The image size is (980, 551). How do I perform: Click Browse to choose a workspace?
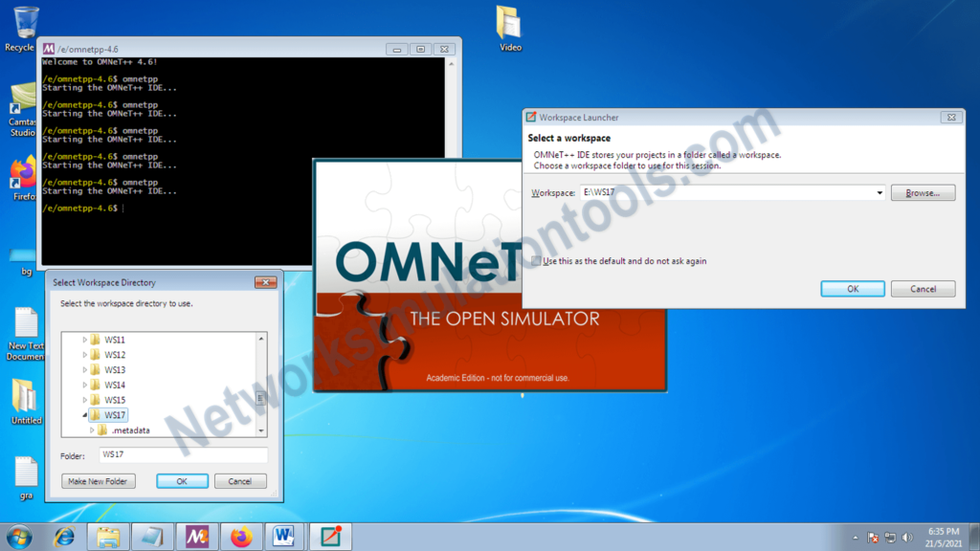click(922, 192)
